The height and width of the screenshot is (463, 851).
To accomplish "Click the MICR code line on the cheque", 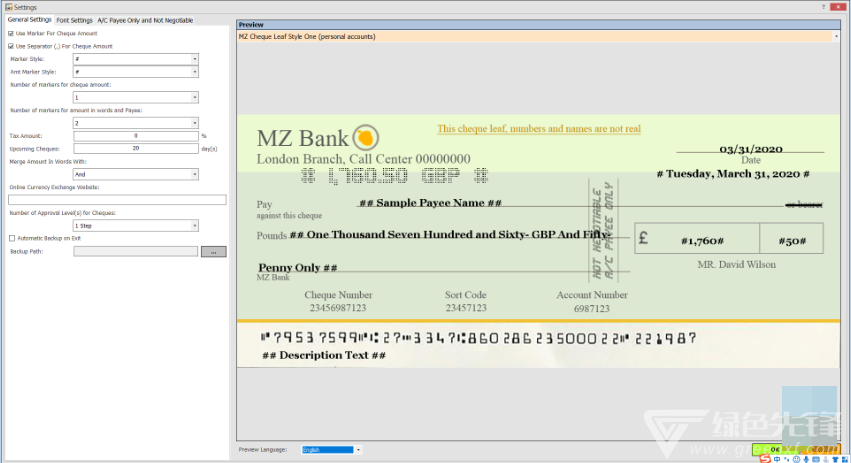I will (478, 338).
